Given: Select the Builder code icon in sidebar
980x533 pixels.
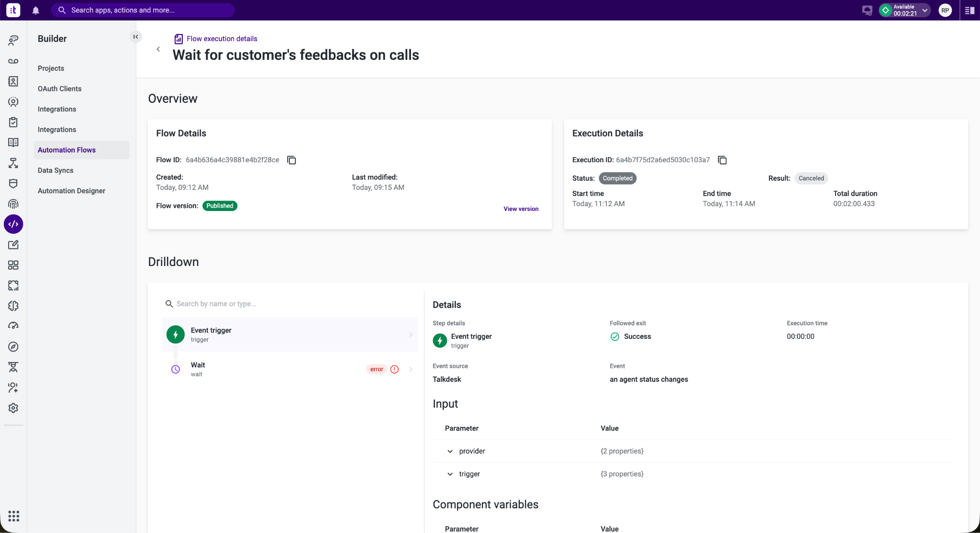Looking at the screenshot, I should click(13, 224).
